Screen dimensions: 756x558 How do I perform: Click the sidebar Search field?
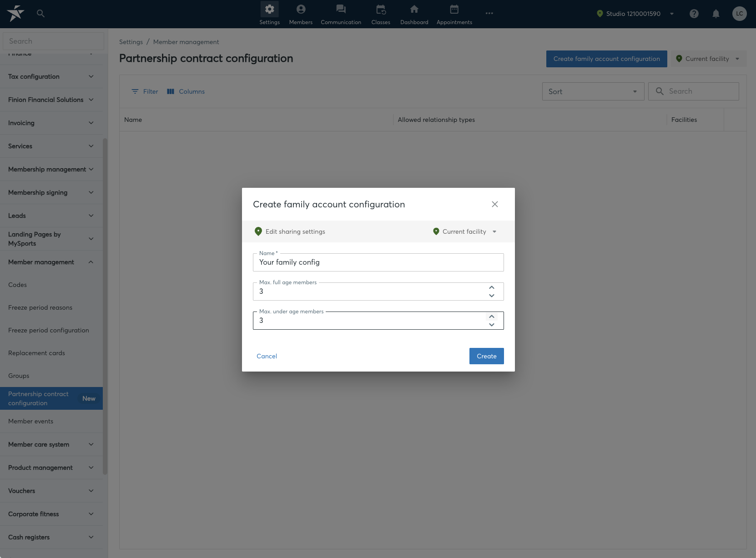53,41
